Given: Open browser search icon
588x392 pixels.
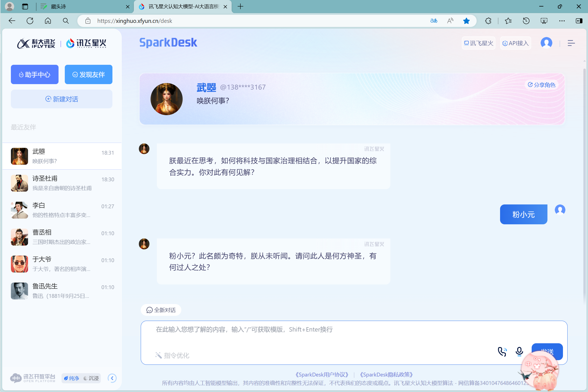Looking at the screenshot, I should pos(66,21).
